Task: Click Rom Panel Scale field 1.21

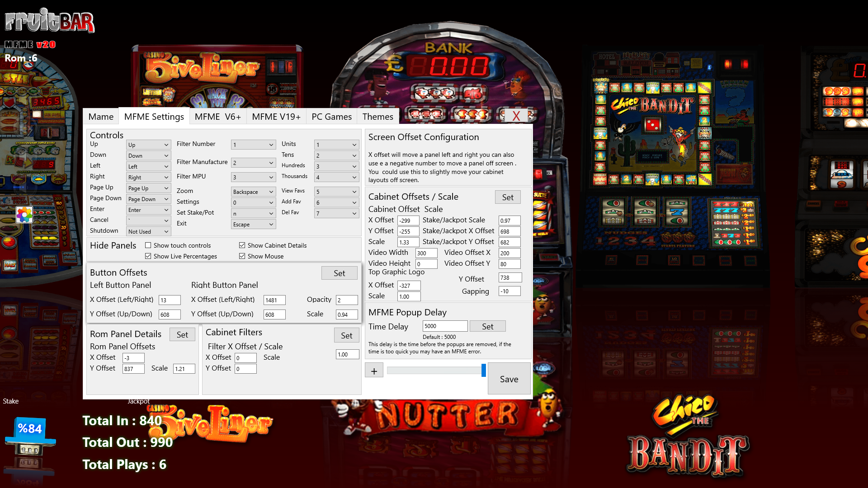Action: (x=184, y=369)
